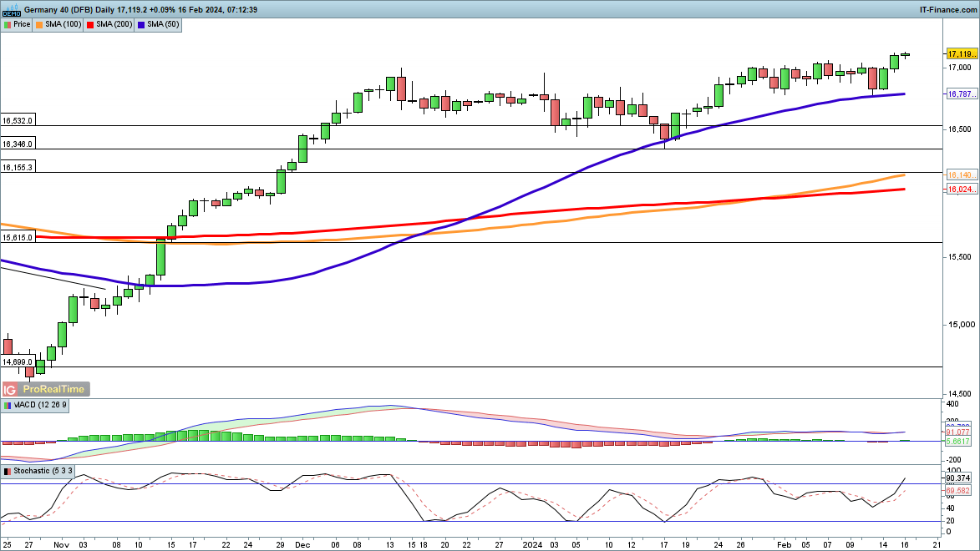Click the 2024 label on date axis
This screenshot has width=980, height=551.
point(532,545)
